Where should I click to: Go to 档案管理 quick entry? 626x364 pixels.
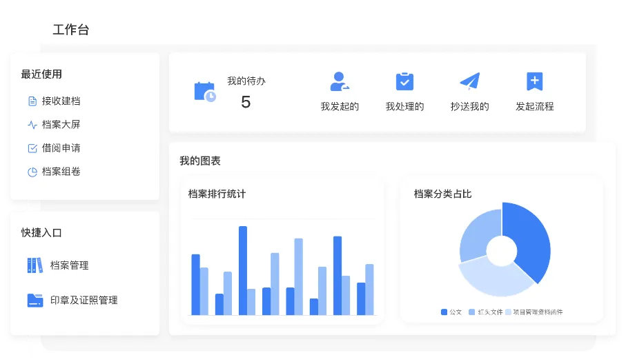coord(70,265)
